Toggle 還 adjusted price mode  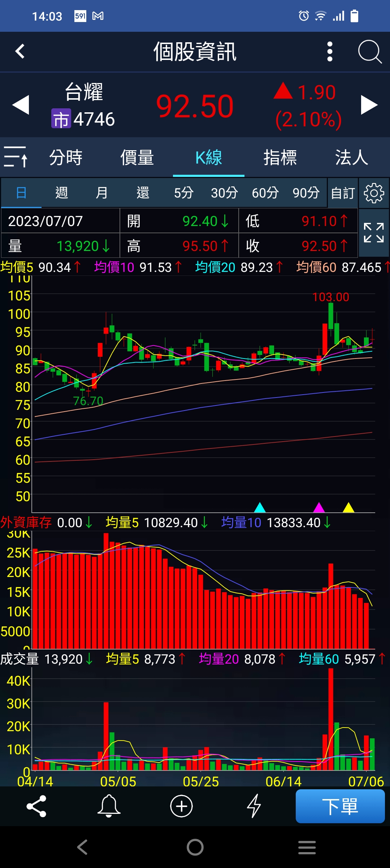click(143, 193)
